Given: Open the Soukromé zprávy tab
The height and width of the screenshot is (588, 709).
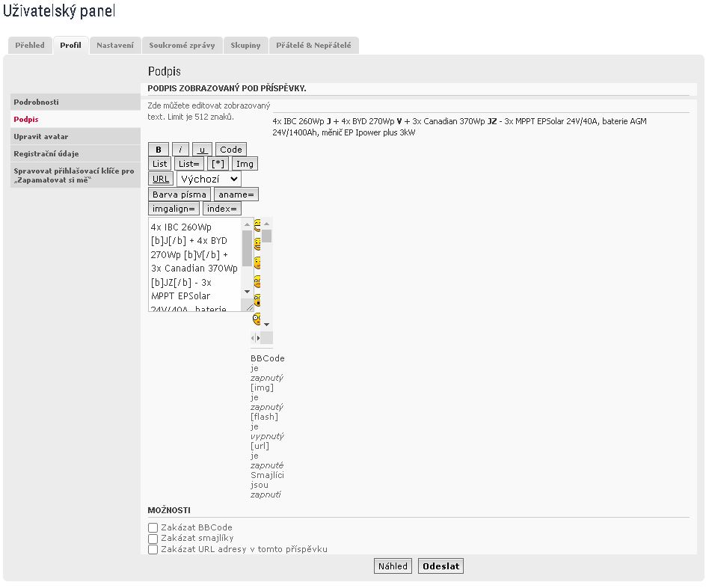Looking at the screenshot, I should [x=182, y=45].
